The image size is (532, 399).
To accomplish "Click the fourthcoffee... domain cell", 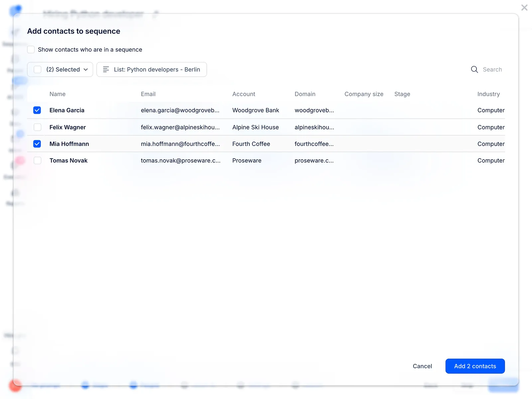I will click(x=314, y=144).
